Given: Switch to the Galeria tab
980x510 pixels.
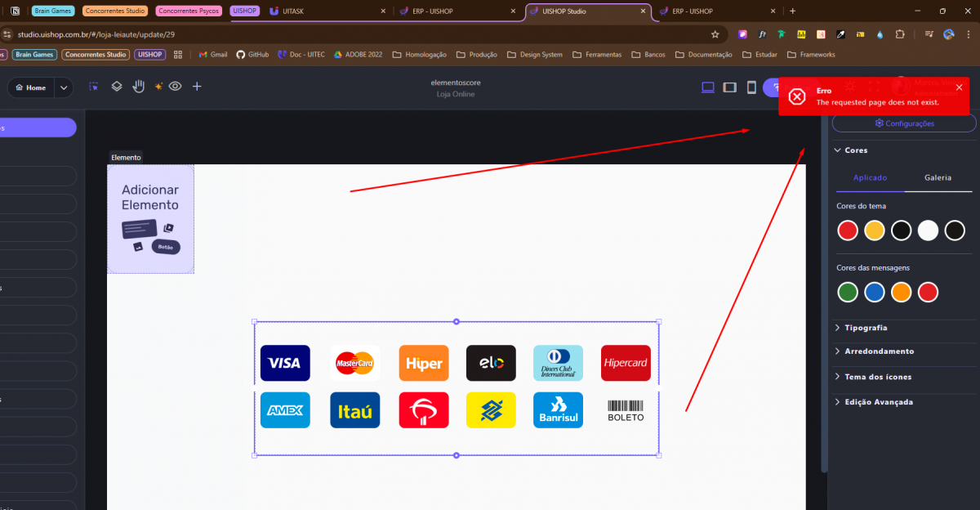Looking at the screenshot, I should 938,177.
